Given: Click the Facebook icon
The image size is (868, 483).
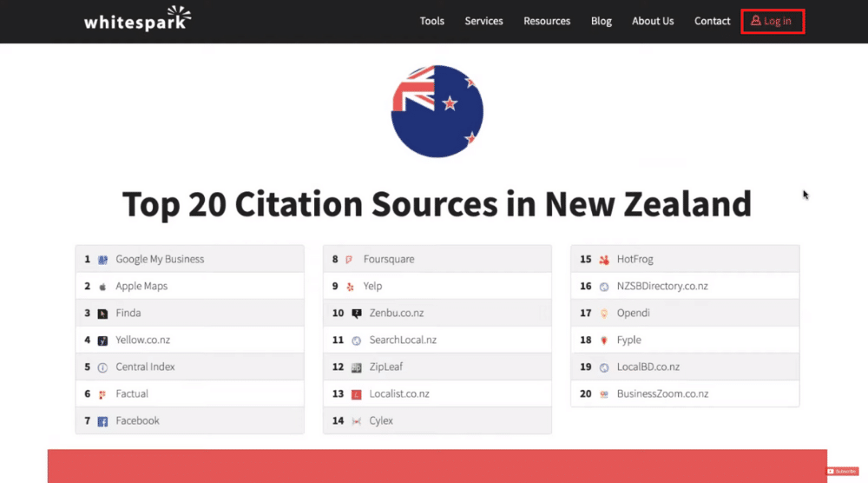Looking at the screenshot, I should (x=102, y=421).
